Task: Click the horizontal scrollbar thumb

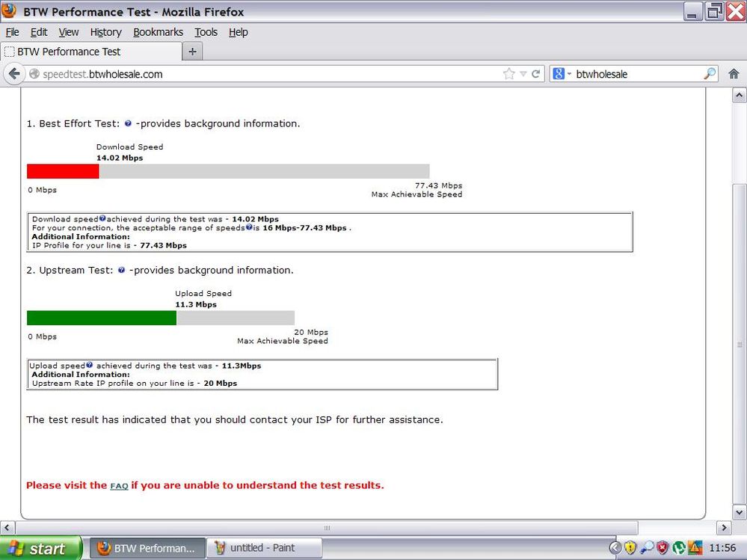Action: coord(327,528)
